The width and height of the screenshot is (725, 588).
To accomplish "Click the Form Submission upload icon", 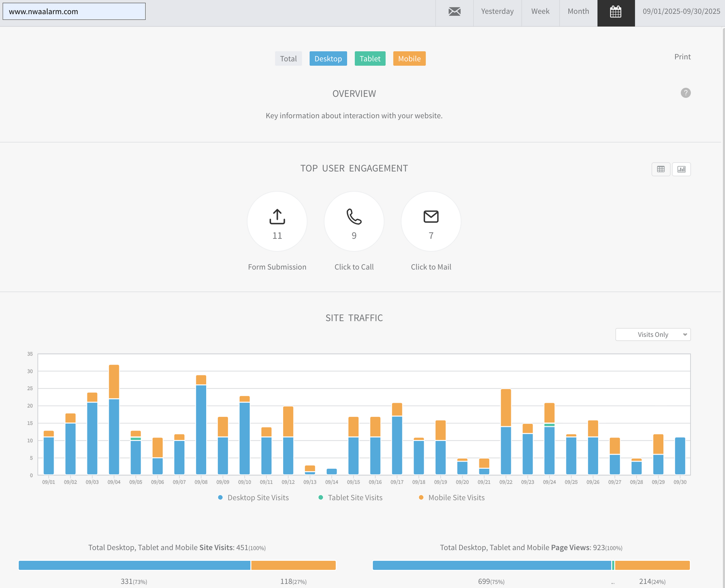I will coord(277,217).
